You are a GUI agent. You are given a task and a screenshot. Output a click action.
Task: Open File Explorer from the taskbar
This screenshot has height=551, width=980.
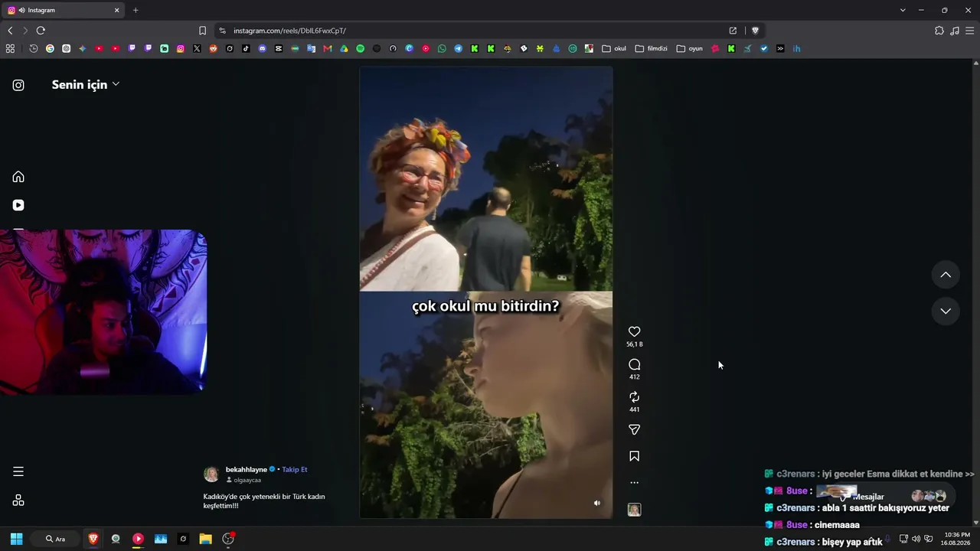pos(205,539)
